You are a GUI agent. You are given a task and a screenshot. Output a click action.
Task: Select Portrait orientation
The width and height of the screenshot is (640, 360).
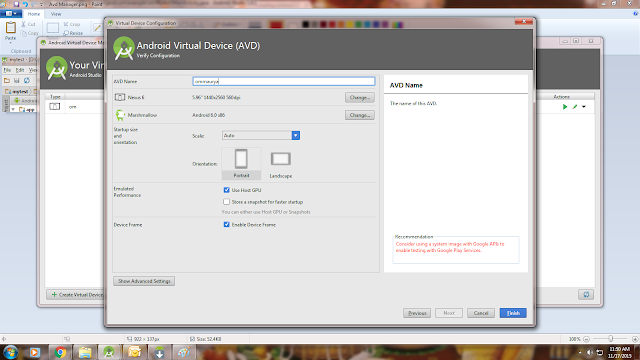(241, 164)
